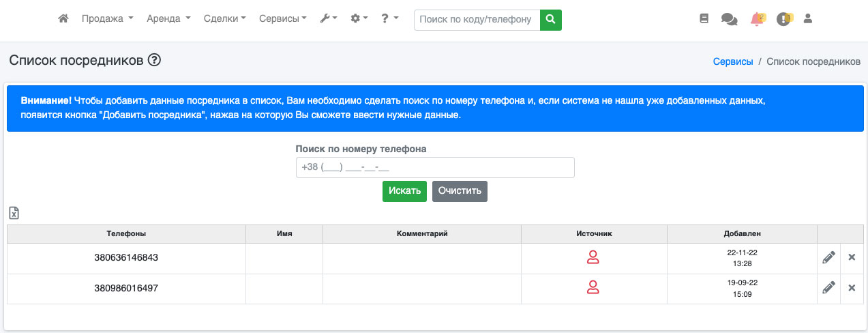This screenshot has width=868, height=333.
Task: Export the list to Excel file
Action: [x=14, y=214]
